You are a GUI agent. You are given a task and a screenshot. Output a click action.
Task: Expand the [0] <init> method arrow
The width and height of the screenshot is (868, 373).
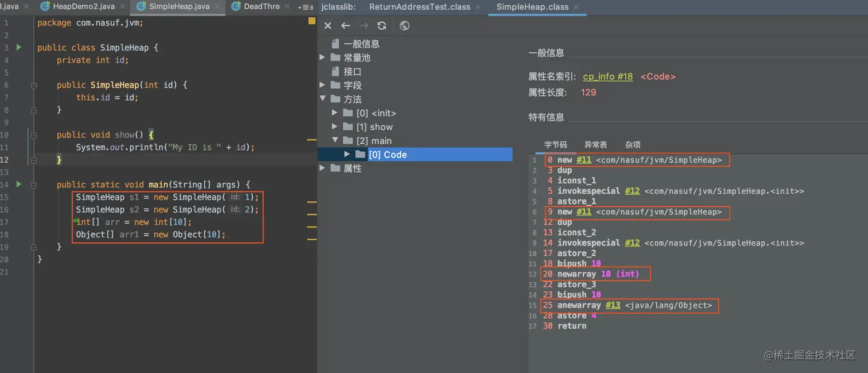point(335,113)
